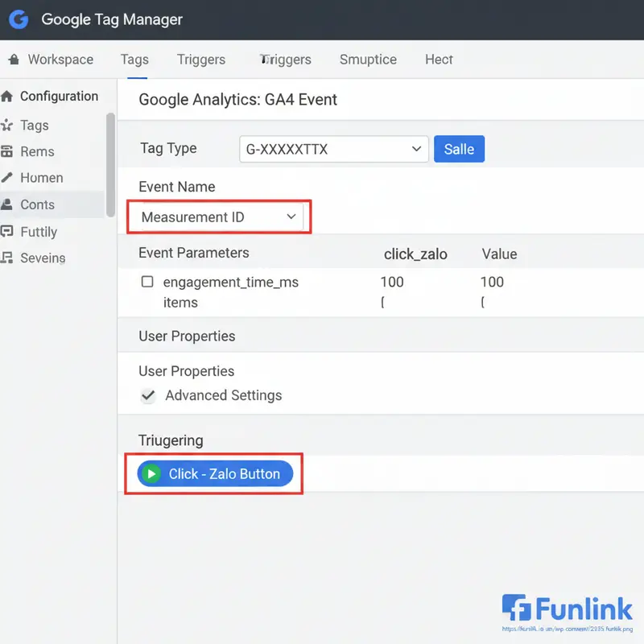Check the engagement_time_ms checkbox
Viewport: 644px width, 644px height.
[x=147, y=282]
